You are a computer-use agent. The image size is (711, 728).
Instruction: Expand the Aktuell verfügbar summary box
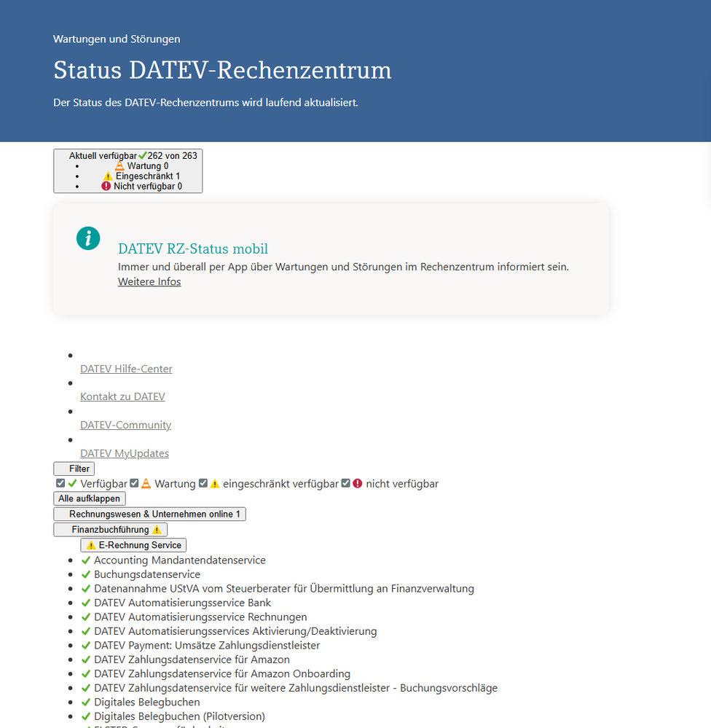(x=128, y=171)
